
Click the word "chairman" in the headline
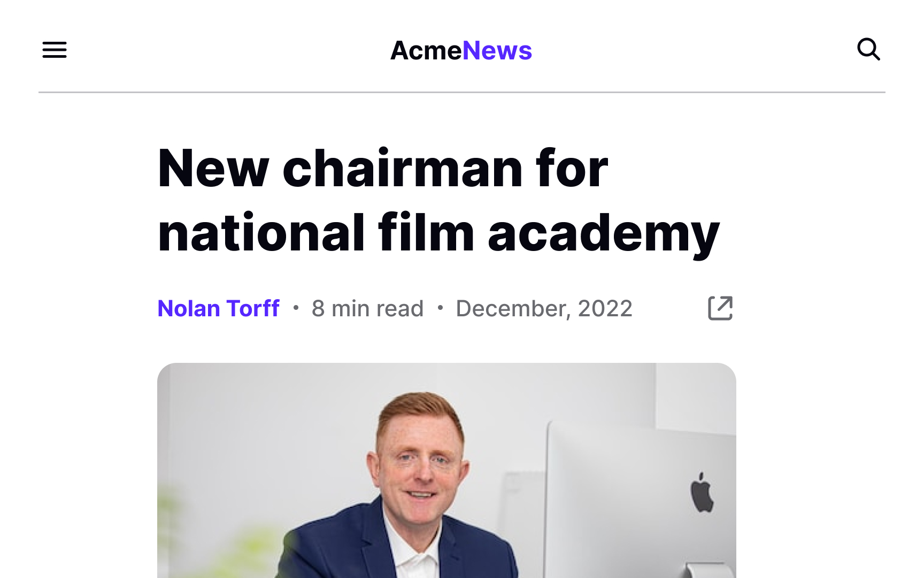click(402, 169)
